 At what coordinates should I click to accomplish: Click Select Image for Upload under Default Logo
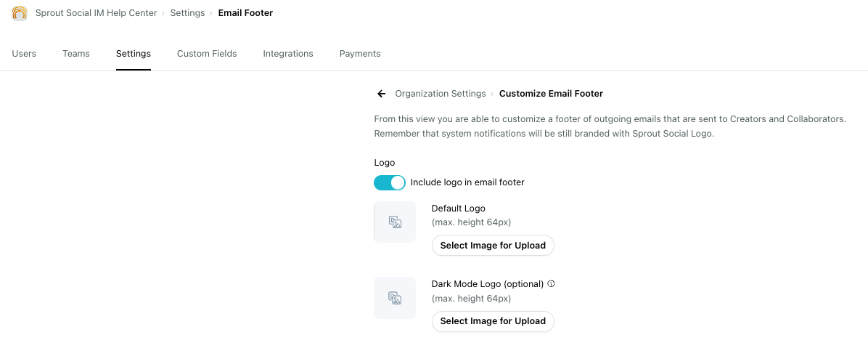(x=493, y=246)
